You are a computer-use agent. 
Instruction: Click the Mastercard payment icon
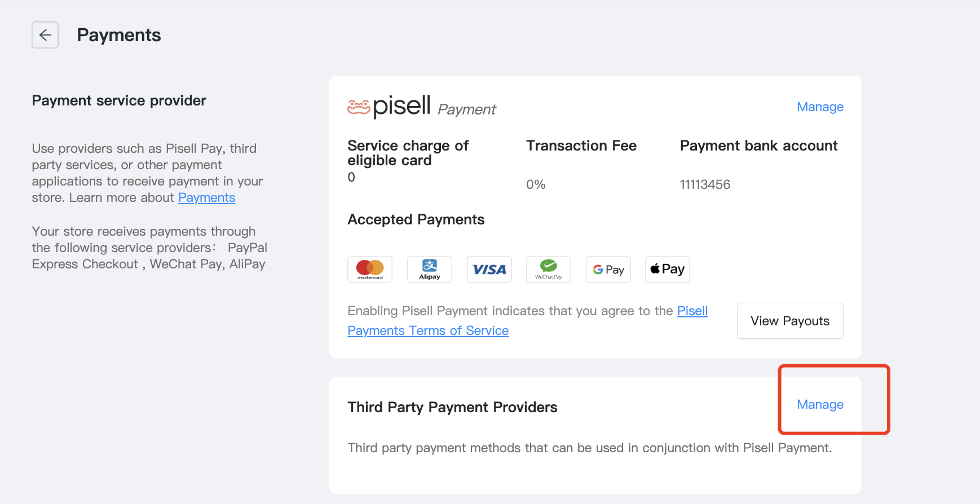370,269
